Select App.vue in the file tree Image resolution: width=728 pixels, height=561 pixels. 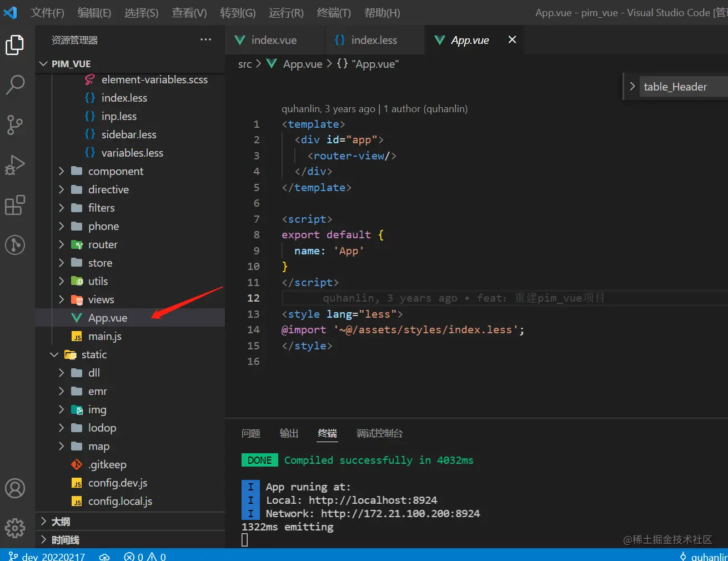coord(130,318)
